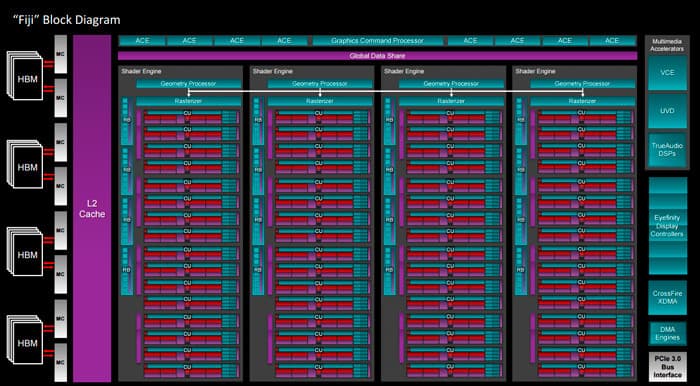Select the bottommost MC memory controller block
This screenshot has height=386, width=700.
(x=61, y=363)
